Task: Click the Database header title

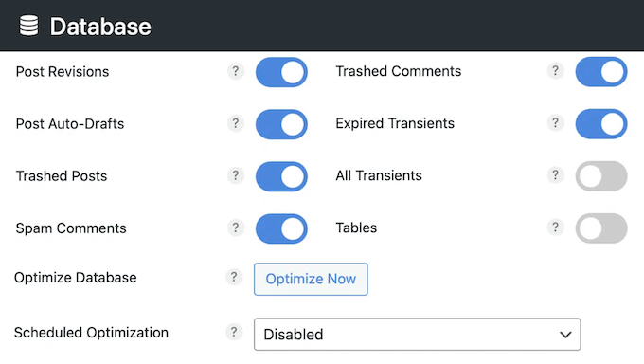Action: 100,27
